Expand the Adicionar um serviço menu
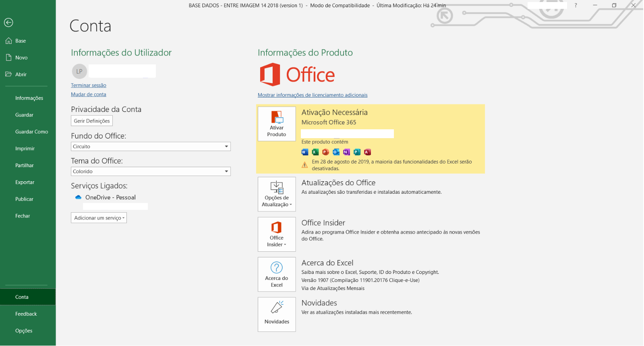Viewport: 644px width, 346px height. click(99, 218)
